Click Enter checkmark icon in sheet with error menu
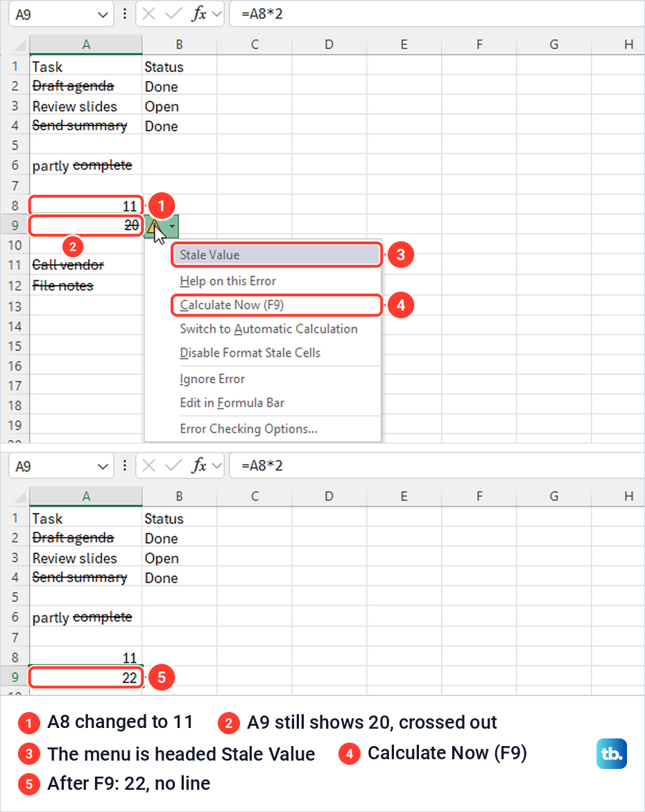This screenshot has height=812, width=645. 173,14
